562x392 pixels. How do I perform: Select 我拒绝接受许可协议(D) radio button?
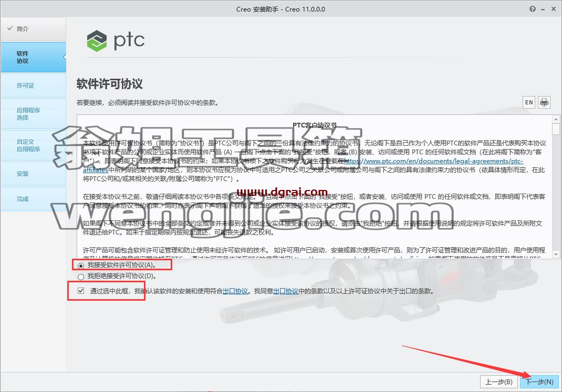81,277
